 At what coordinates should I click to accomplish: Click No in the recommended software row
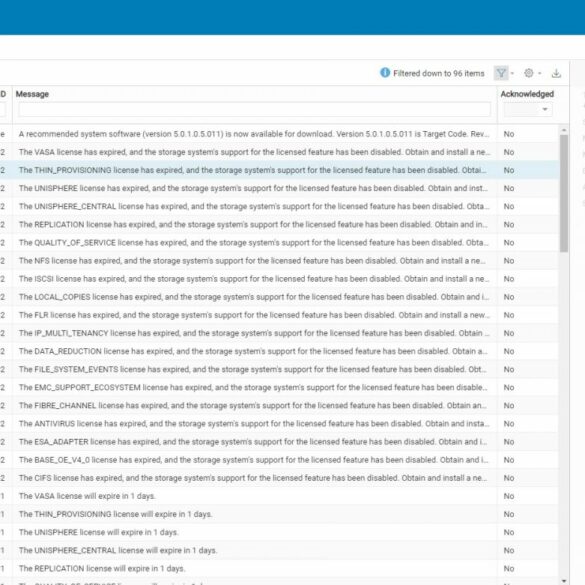coord(509,134)
